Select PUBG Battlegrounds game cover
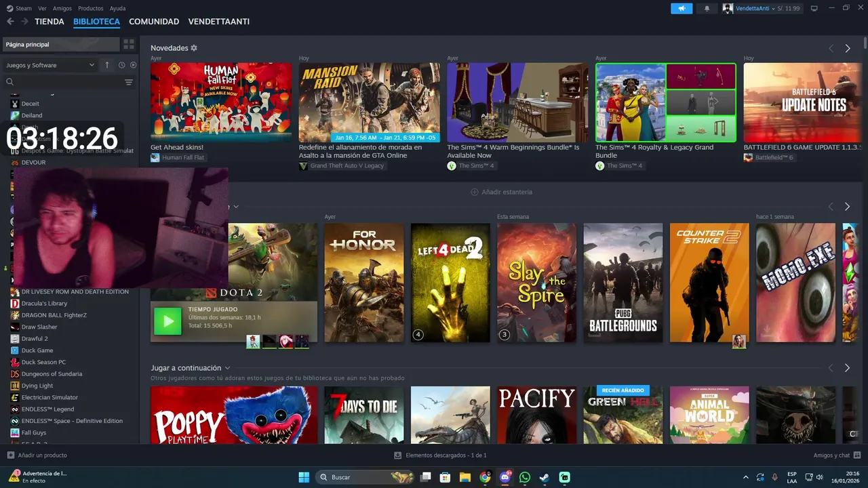 623,283
